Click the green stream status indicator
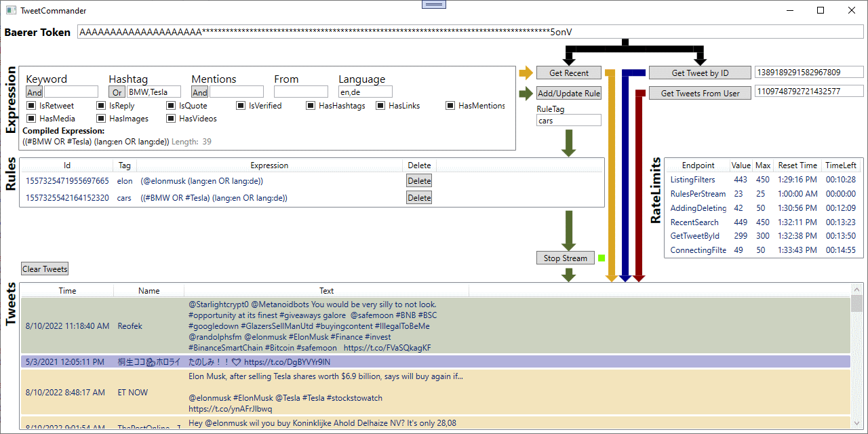This screenshot has width=868, height=434. point(600,258)
